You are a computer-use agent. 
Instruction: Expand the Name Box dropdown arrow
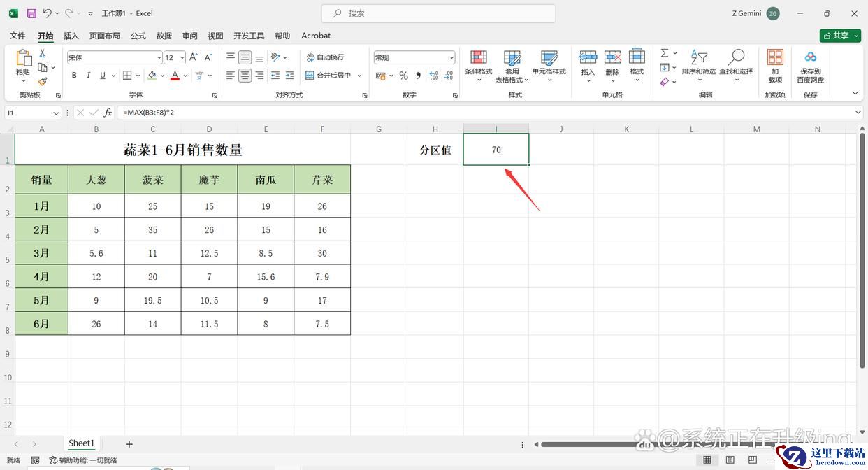(x=57, y=113)
